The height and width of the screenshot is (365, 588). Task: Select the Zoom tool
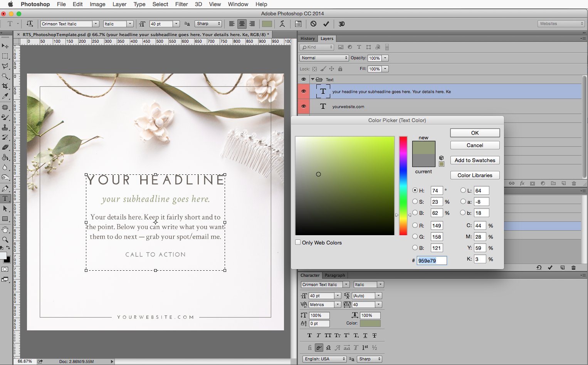5,239
